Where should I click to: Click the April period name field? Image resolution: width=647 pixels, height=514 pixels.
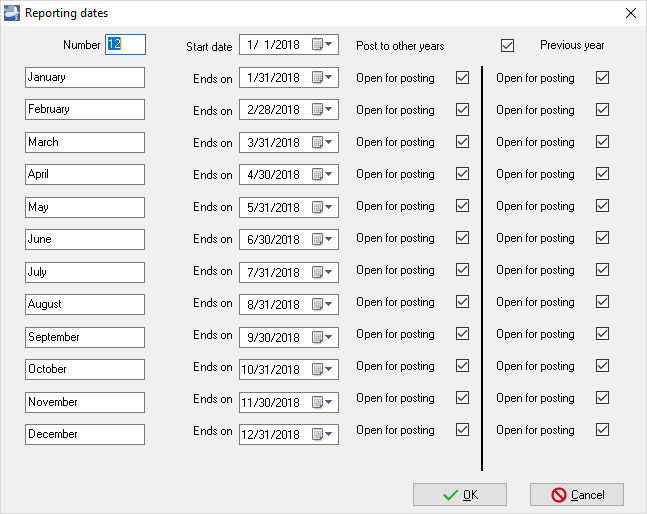[x=85, y=175]
